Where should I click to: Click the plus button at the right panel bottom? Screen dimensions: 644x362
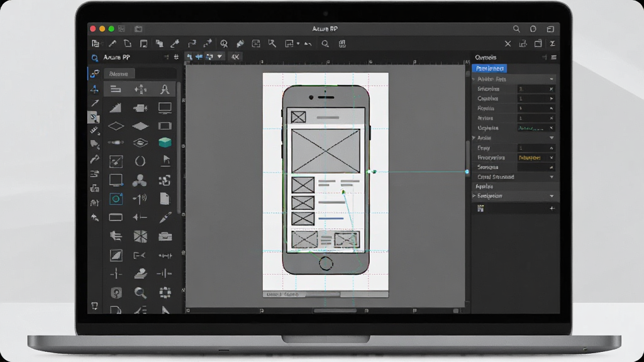click(x=552, y=209)
